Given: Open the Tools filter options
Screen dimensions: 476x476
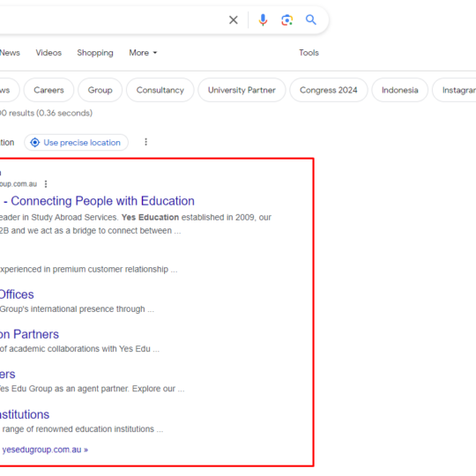Looking at the screenshot, I should click(309, 53).
